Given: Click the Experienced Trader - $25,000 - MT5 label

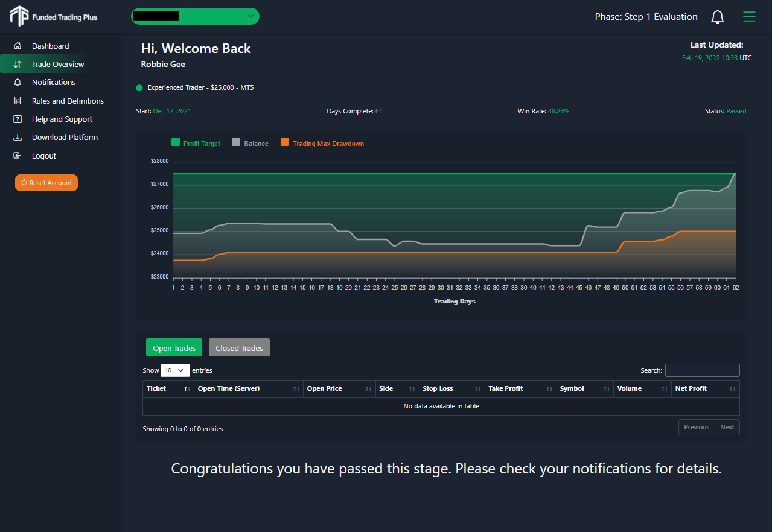Looking at the screenshot, I should click(x=200, y=88).
